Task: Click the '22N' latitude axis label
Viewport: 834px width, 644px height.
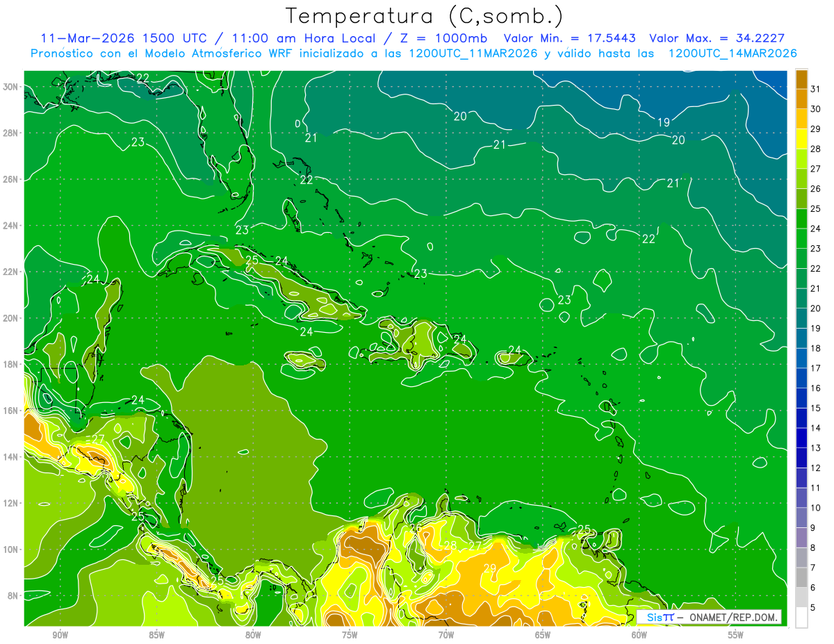Action: pos(10,272)
